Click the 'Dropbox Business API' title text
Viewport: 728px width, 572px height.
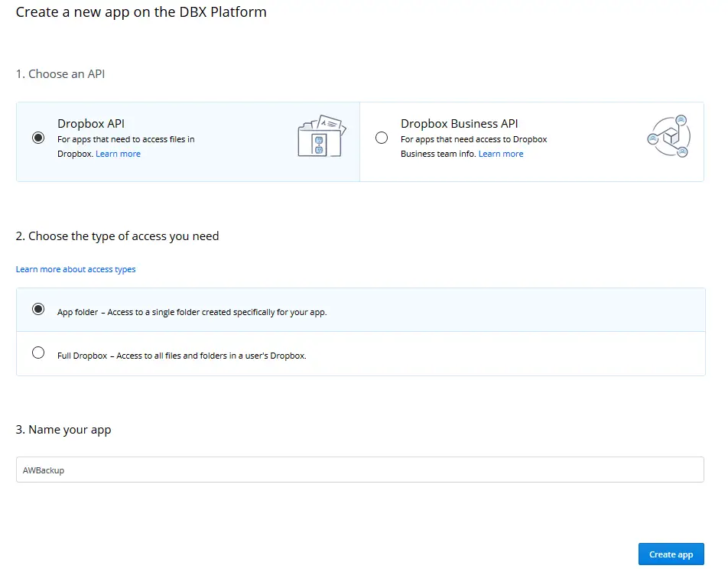(x=459, y=123)
